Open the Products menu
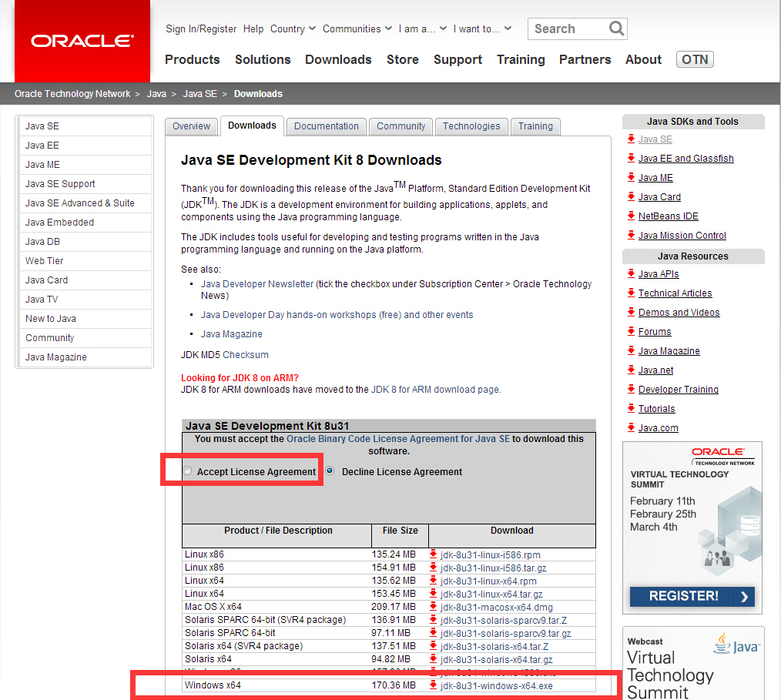Image resolution: width=781 pixels, height=700 pixels. point(193,60)
